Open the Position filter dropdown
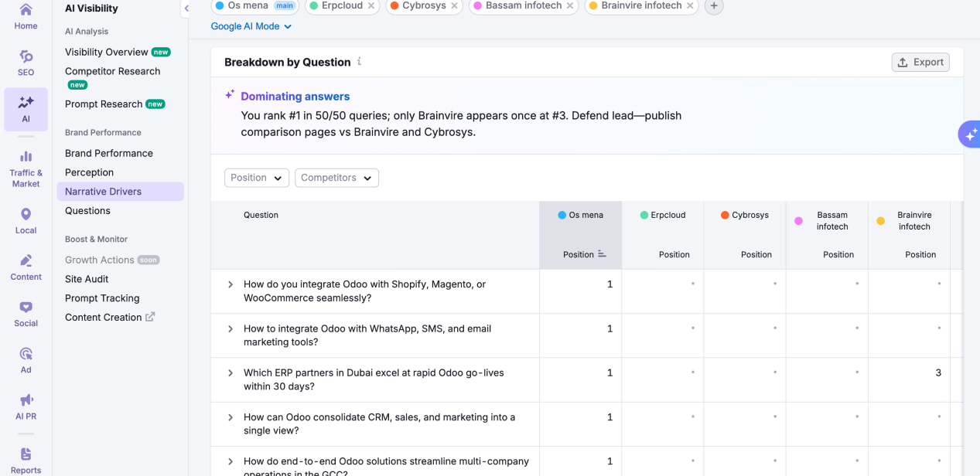 click(257, 178)
